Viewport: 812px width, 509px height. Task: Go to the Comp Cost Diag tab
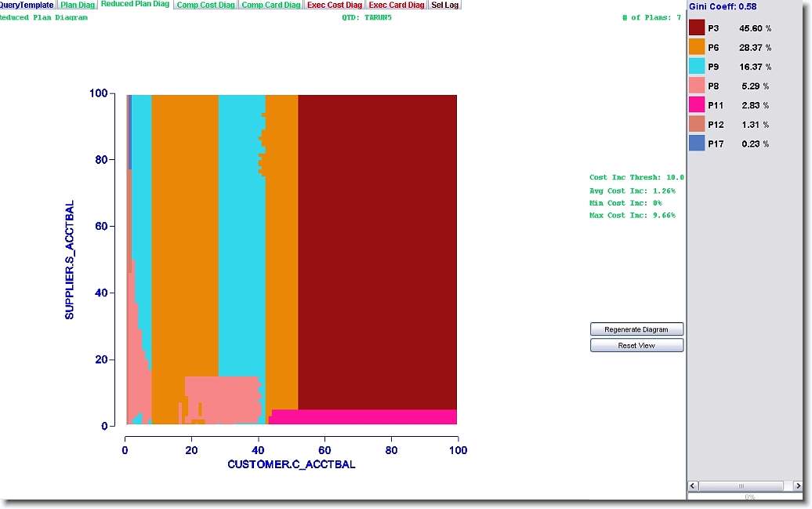coord(205,5)
